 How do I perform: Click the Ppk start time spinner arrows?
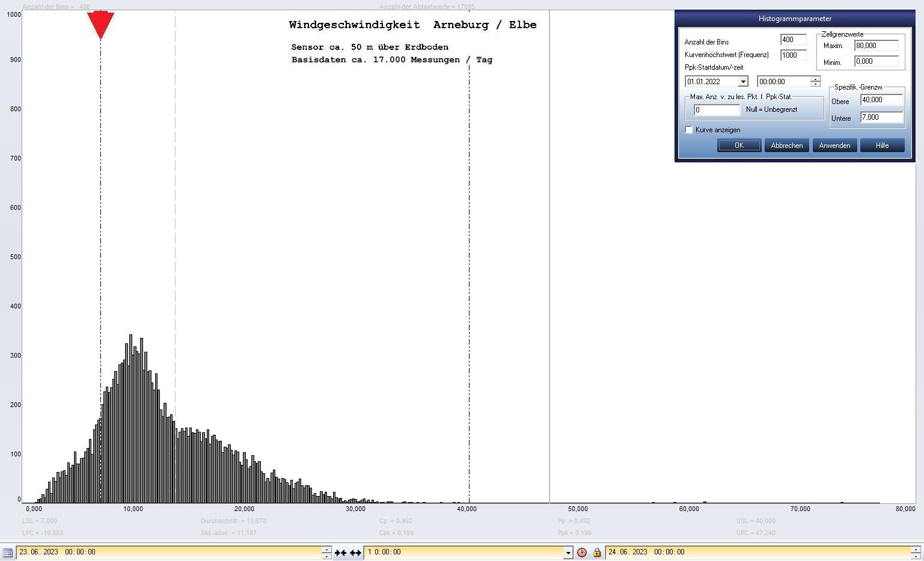(x=815, y=82)
